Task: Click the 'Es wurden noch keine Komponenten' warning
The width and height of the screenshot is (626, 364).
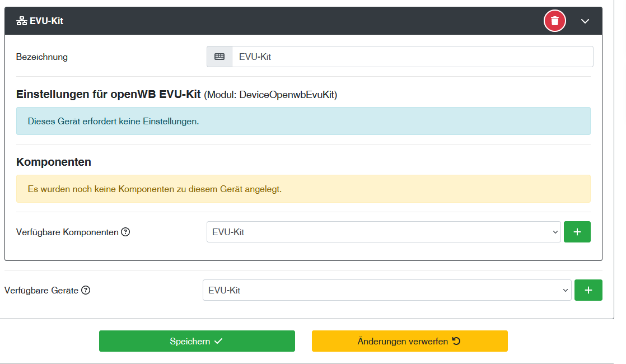Action: (303, 189)
